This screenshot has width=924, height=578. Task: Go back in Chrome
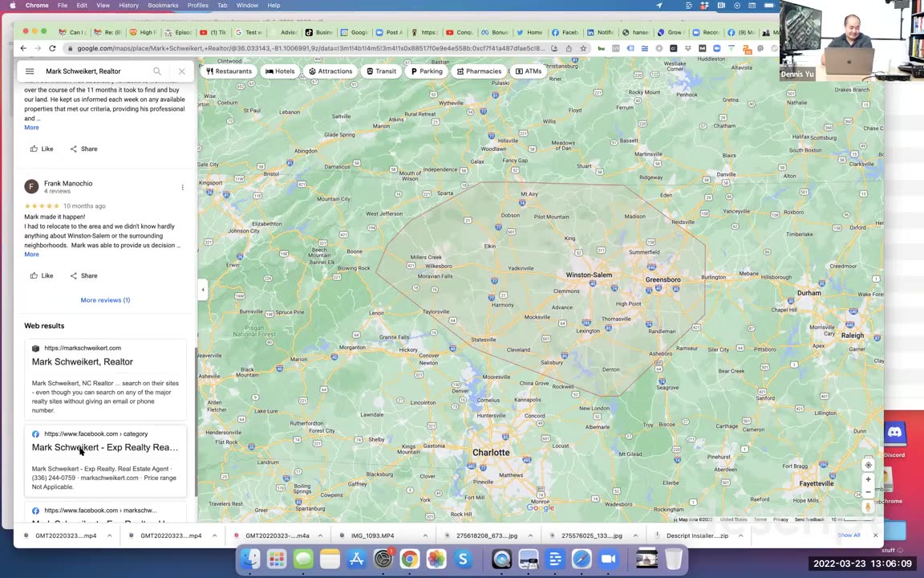coord(23,48)
